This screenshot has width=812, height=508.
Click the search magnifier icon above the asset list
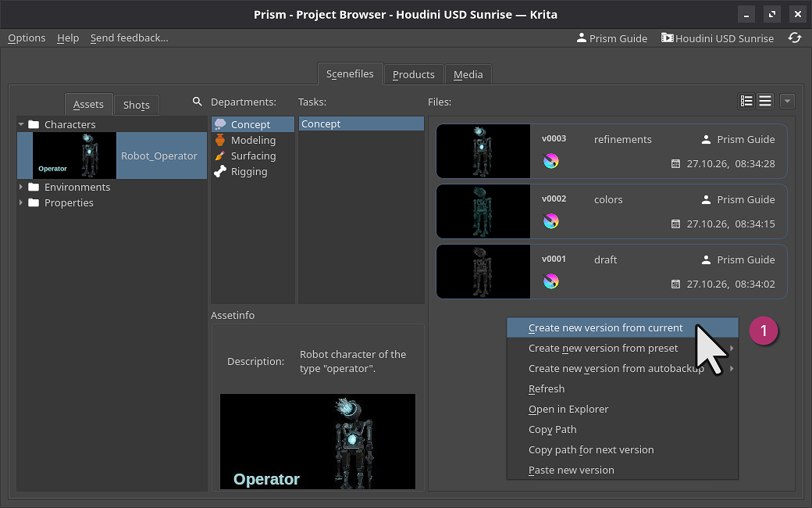[197, 102]
